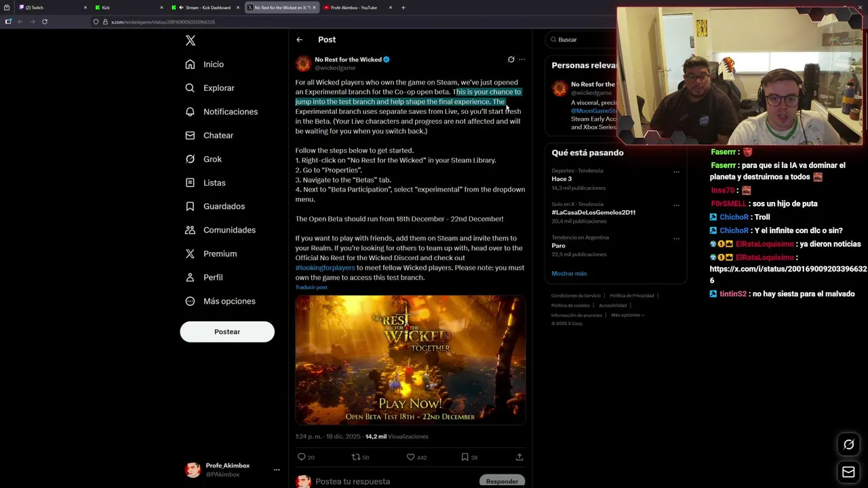
Task: Click the #lookingforplayers hashtag
Action: (x=325, y=268)
